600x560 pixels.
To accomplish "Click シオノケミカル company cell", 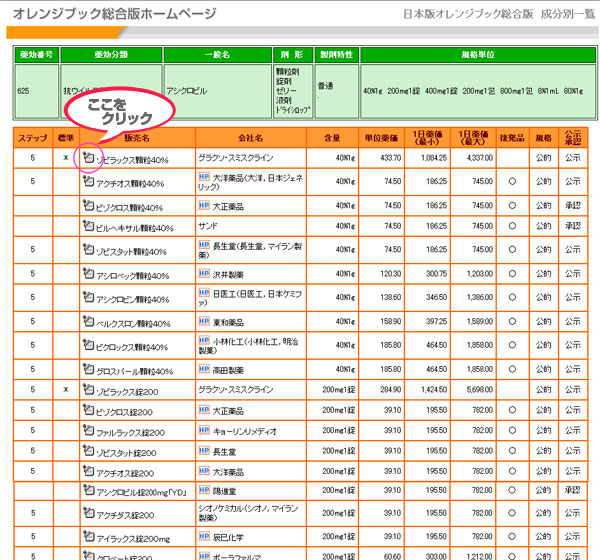I will pos(251,513).
